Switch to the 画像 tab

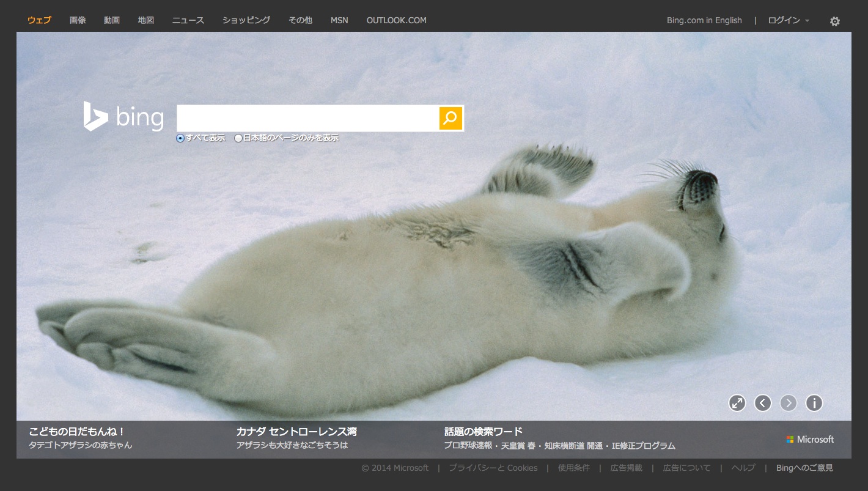78,20
